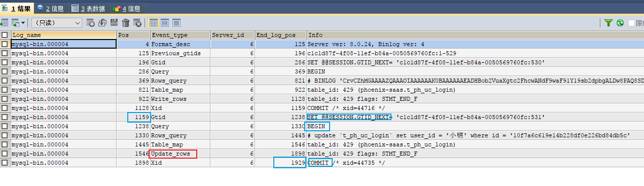Click the Pos column header

click(x=133, y=35)
